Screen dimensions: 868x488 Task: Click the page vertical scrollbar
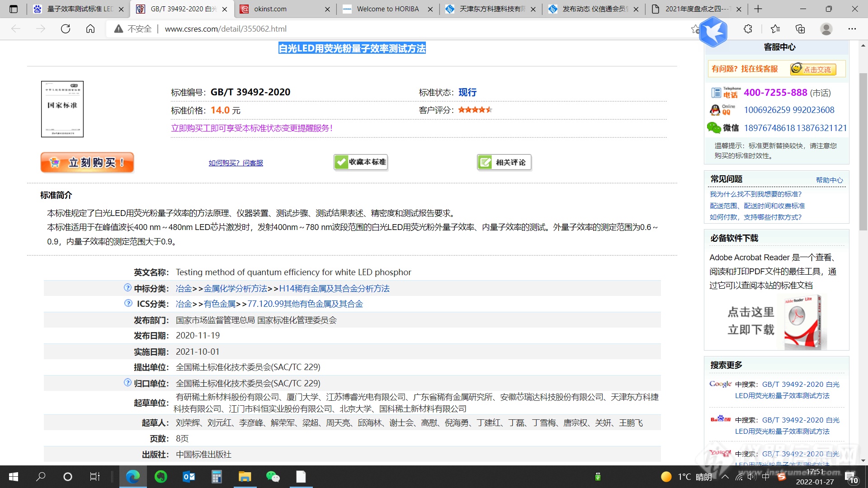tap(863, 152)
